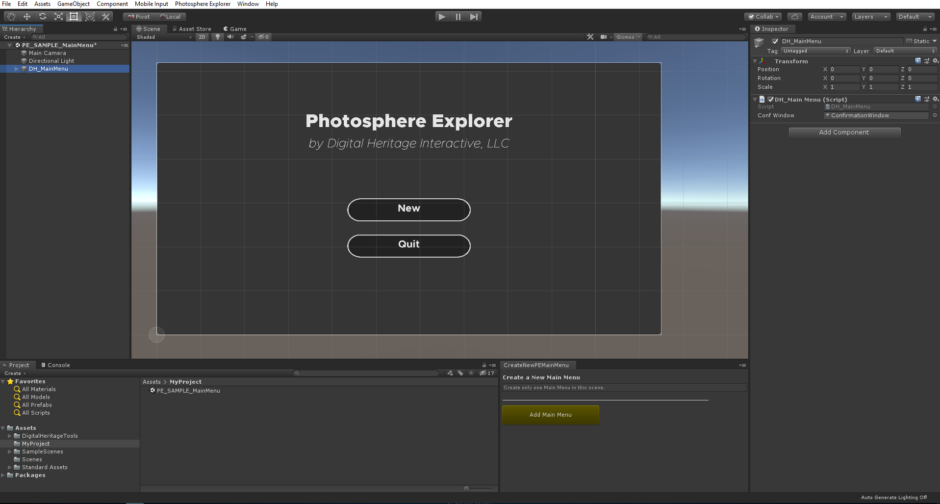The image size is (940, 504).
Task: Open the cloud Services icon
Action: click(x=794, y=17)
